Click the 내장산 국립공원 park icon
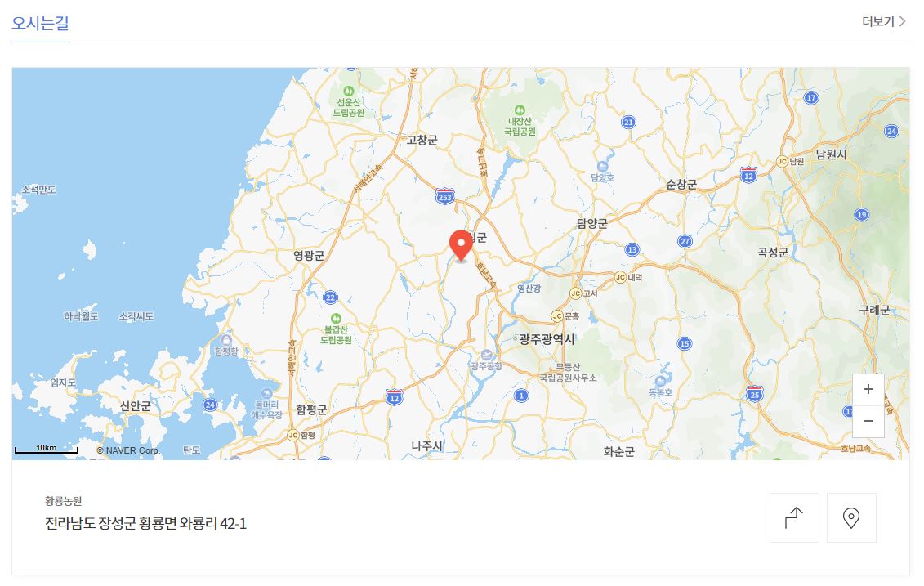This screenshot has width=924, height=586. pos(520,110)
